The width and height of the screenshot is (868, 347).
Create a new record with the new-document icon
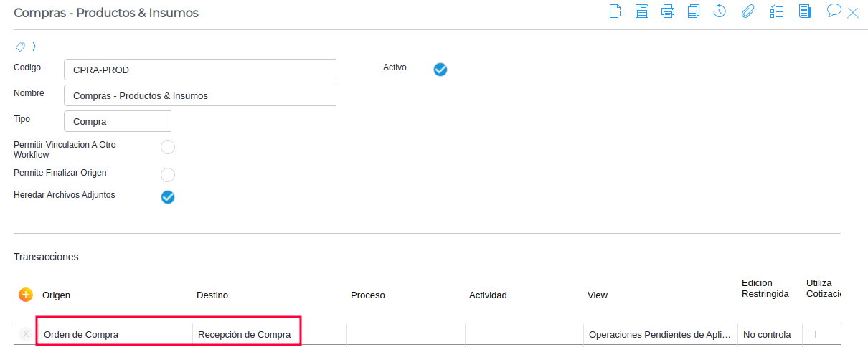click(x=615, y=11)
